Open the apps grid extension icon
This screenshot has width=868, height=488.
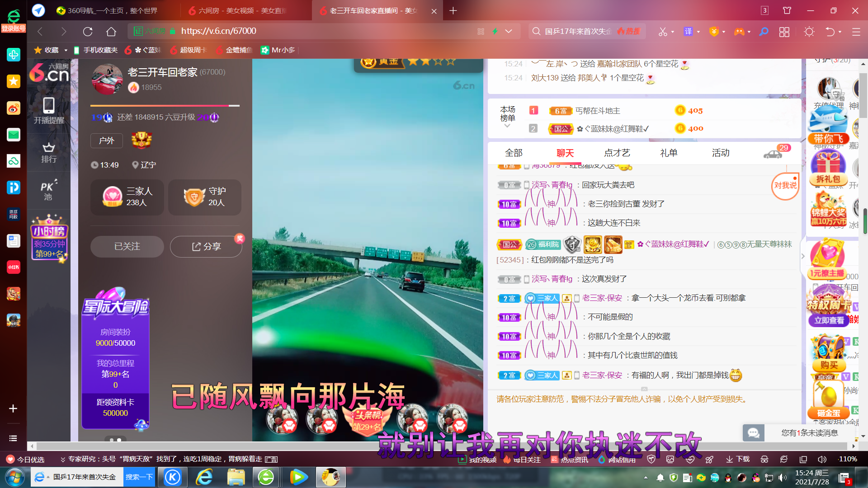[784, 32]
